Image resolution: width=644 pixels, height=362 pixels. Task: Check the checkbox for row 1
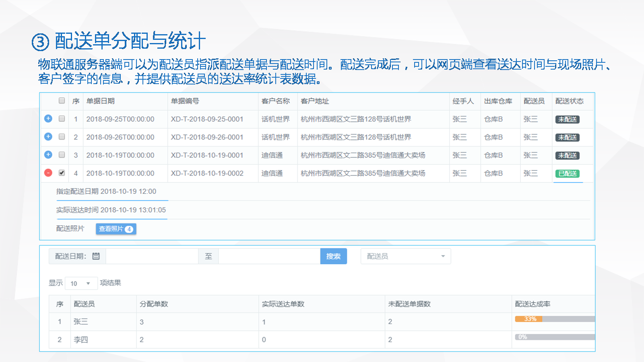point(62,119)
